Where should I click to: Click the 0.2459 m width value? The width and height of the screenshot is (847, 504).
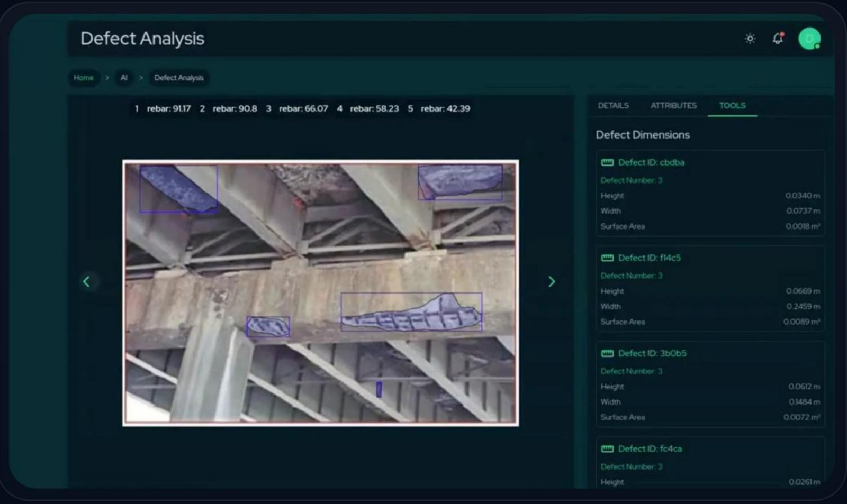(803, 307)
